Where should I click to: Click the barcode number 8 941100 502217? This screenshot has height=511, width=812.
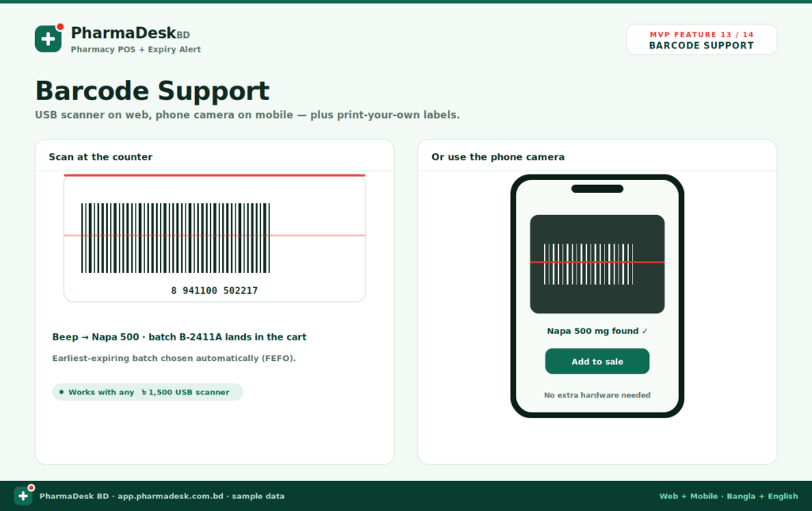point(214,290)
